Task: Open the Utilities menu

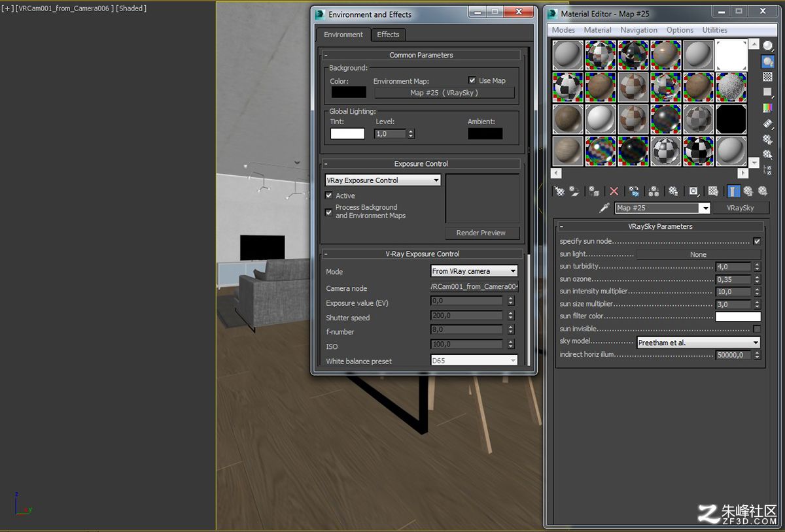Action: [x=714, y=30]
